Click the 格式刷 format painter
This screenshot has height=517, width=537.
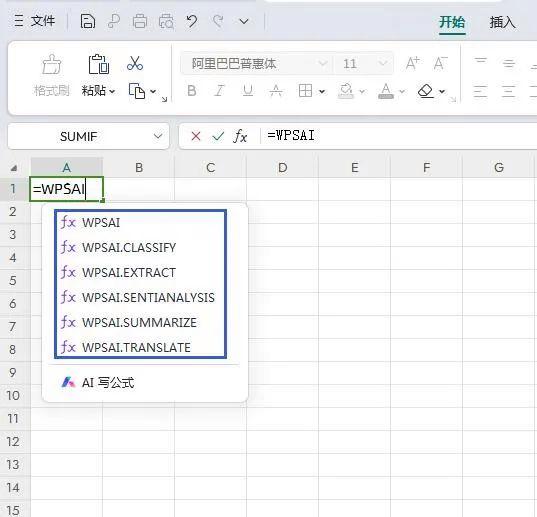coord(52,75)
